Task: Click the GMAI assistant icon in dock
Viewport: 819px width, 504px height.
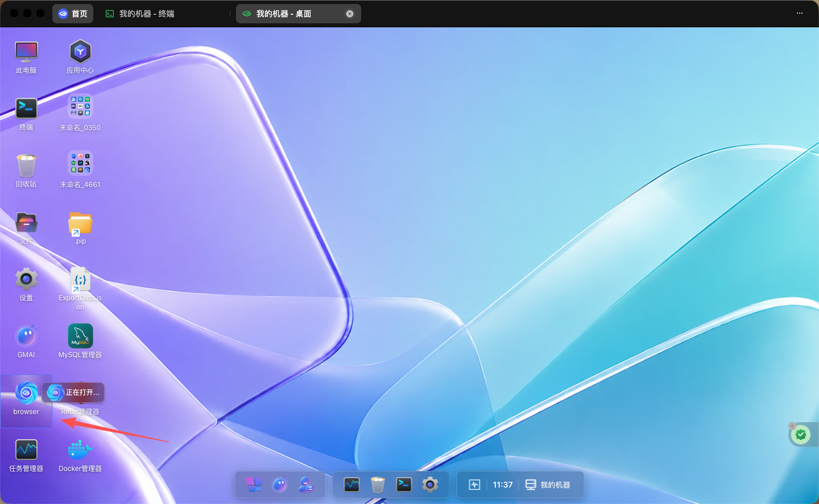Action: (x=280, y=485)
